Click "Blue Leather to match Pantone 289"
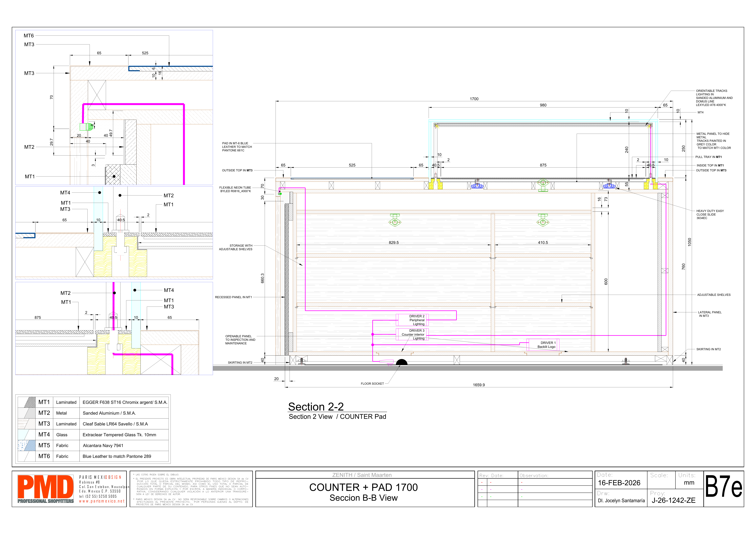Image resolution: width=756 pixels, height=534 pixels. coord(117,456)
